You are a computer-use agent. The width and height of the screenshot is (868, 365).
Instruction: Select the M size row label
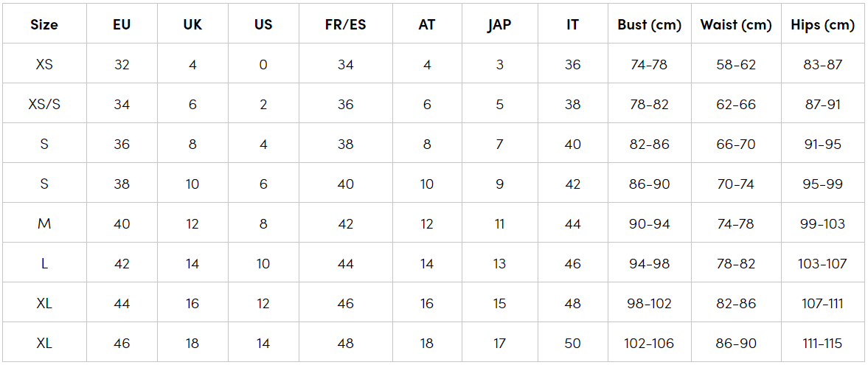44,223
